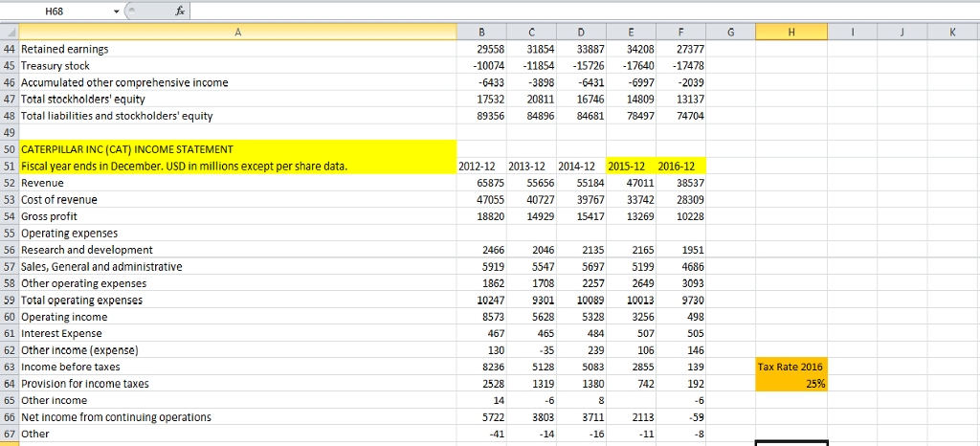Click 2016 operating income value 498
This screenshot has width=980, height=446.
pyautogui.click(x=680, y=317)
